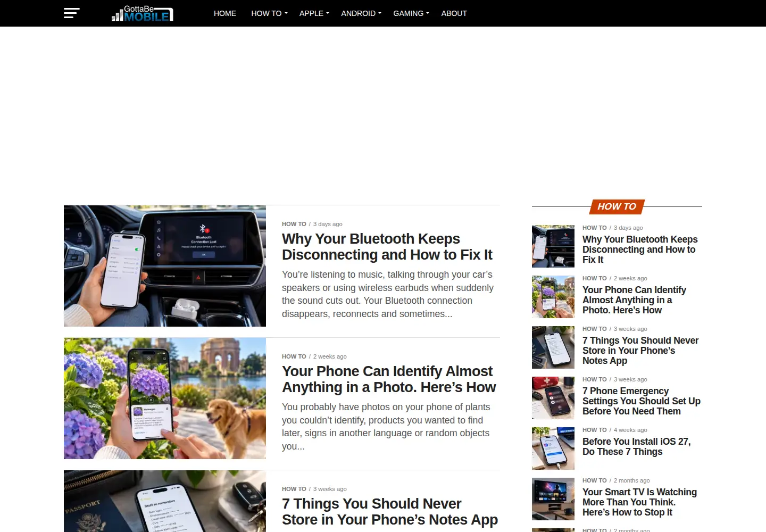Click HOW TO category above main Notes App article
This screenshot has height=532, width=766.
pos(294,489)
